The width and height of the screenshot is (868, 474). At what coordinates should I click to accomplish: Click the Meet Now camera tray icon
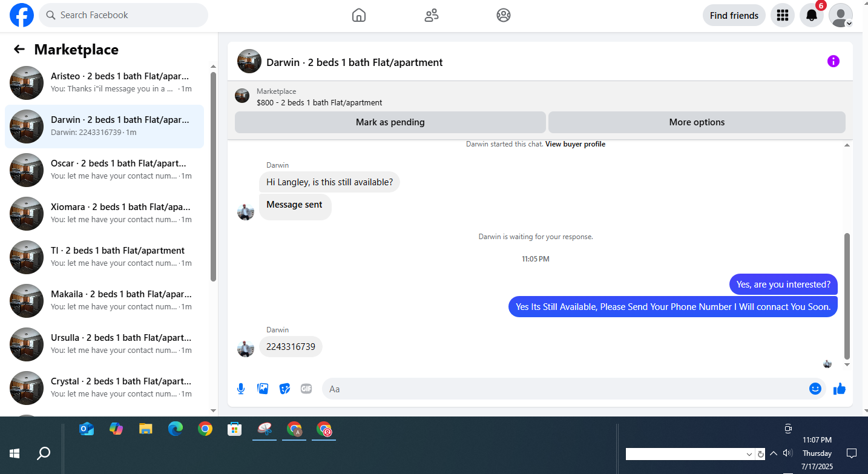(788, 429)
